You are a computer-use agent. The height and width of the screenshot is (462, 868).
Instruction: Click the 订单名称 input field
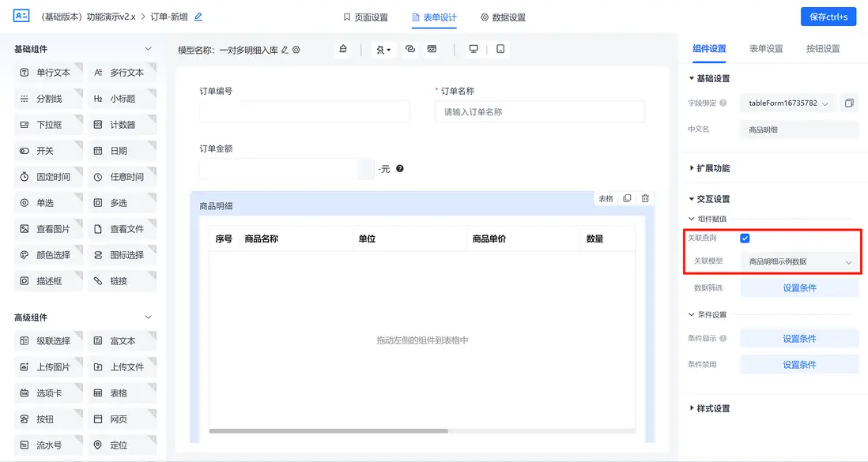click(x=540, y=111)
